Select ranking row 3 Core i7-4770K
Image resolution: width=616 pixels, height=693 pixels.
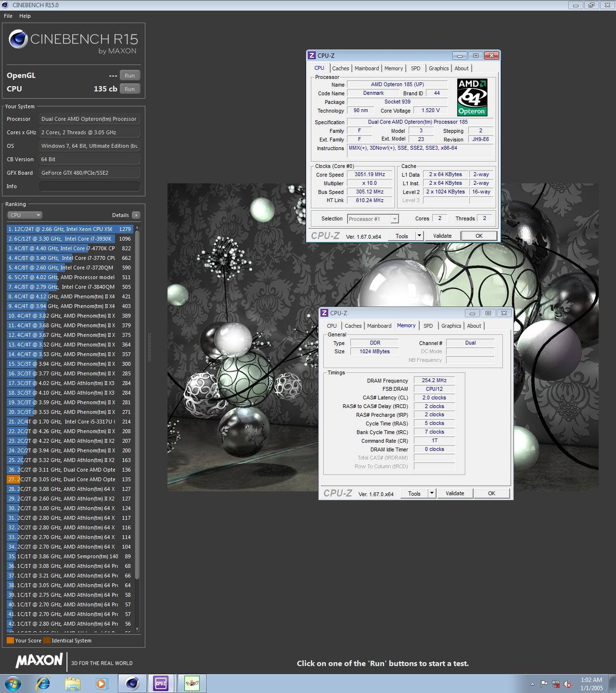pos(70,248)
